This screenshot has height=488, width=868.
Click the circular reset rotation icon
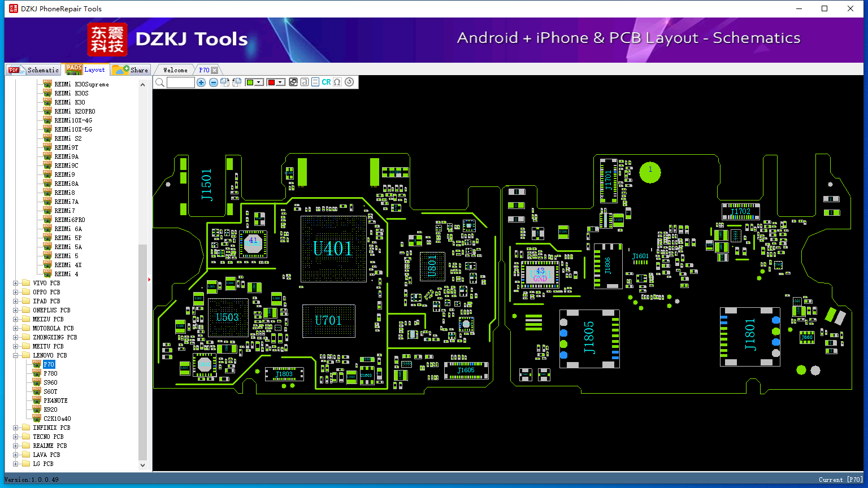349,82
